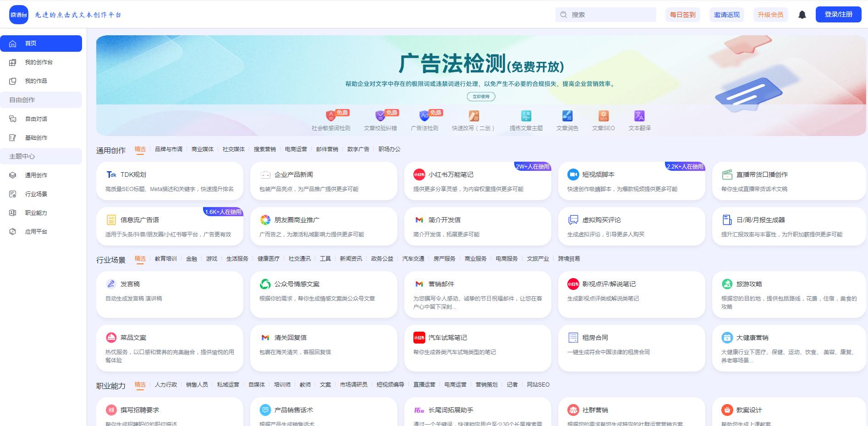Open the 影视点评/解说笔记 card
The width and height of the screenshot is (868, 426).
coord(632,295)
